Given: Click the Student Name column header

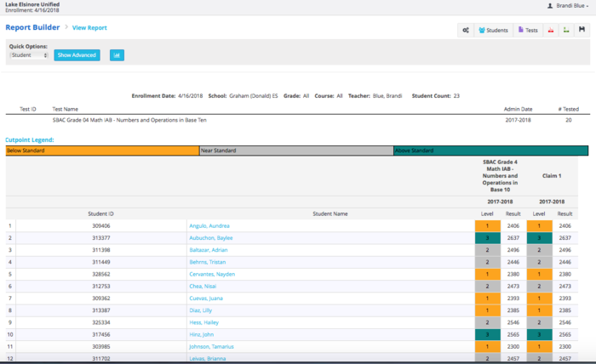Looking at the screenshot, I should pyautogui.click(x=330, y=213).
